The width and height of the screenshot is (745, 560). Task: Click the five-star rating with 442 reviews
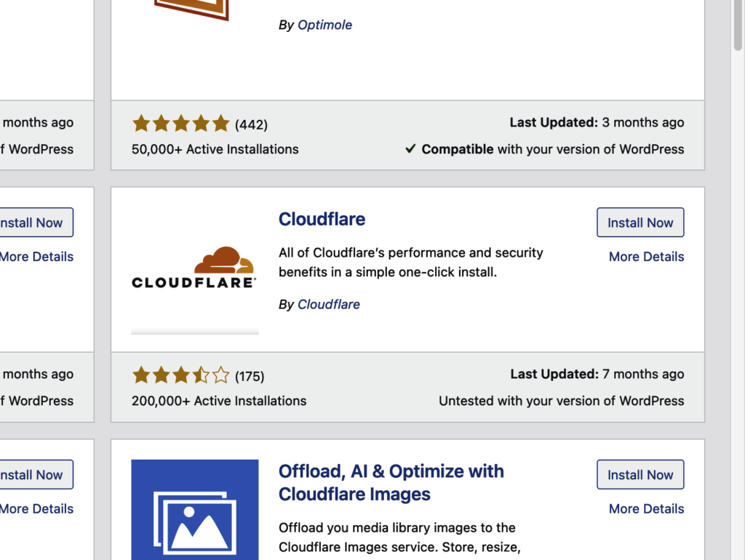coord(180,124)
